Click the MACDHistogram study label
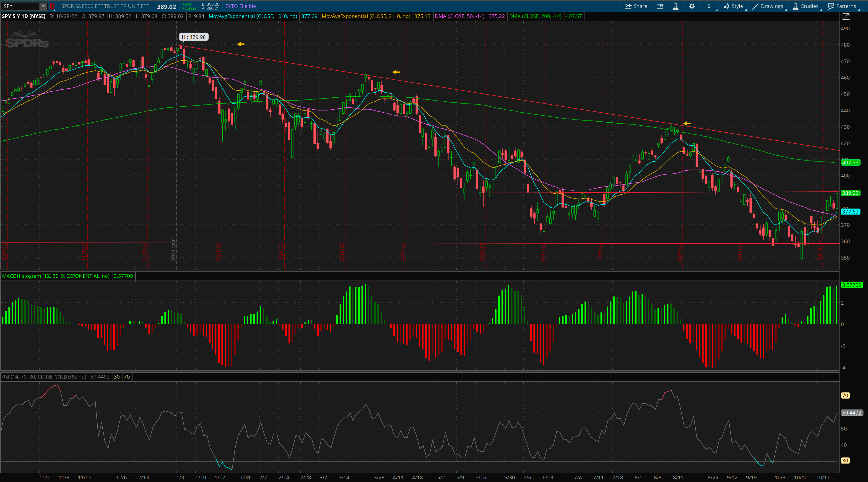The height and width of the screenshot is (482, 868). (x=56, y=276)
